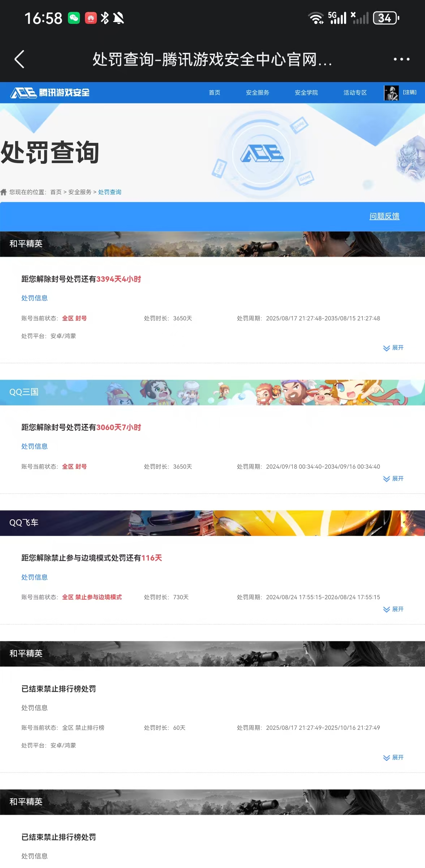Select period 2024/08/24 17:55:15-2026/08/24 17:55:15
The image size is (425, 868).
point(323,597)
